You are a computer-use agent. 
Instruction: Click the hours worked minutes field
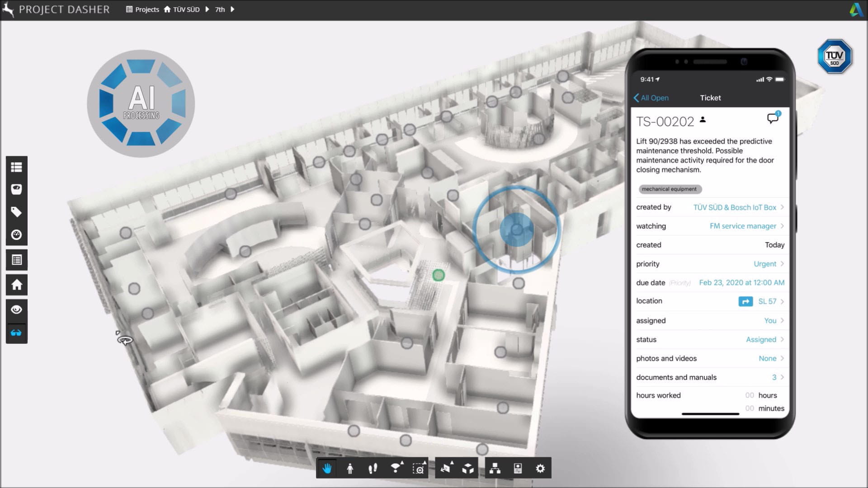tap(750, 408)
